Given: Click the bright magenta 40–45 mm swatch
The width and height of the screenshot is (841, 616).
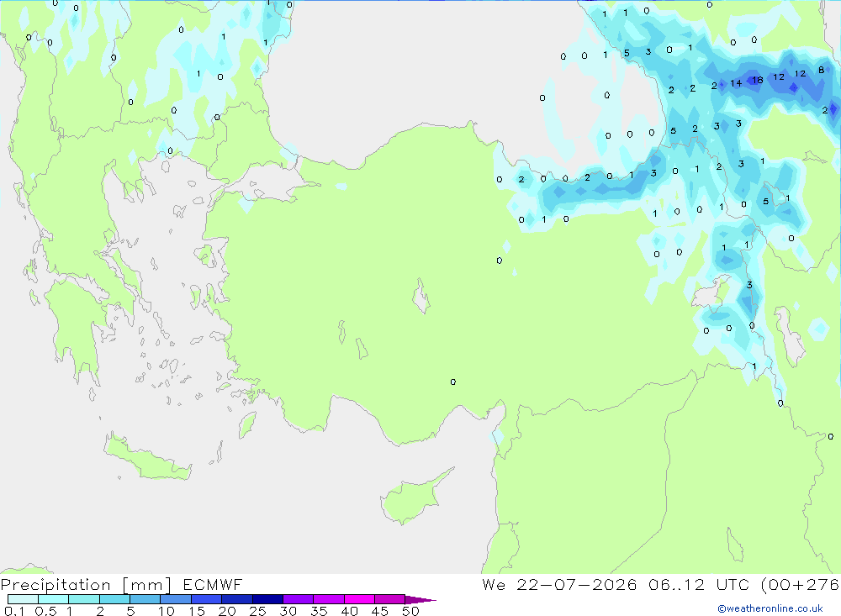Looking at the screenshot, I should pyautogui.click(x=359, y=599).
